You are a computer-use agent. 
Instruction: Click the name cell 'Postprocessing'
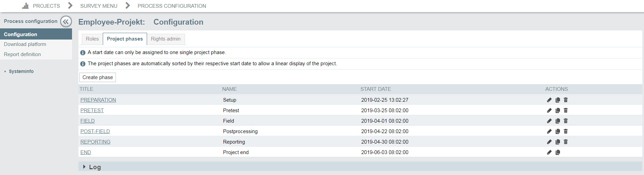click(x=240, y=131)
